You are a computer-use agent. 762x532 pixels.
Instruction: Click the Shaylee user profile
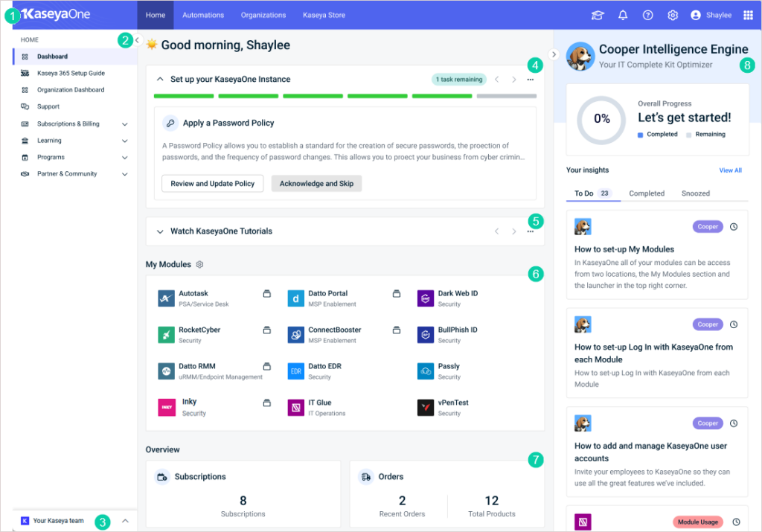pos(711,15)
